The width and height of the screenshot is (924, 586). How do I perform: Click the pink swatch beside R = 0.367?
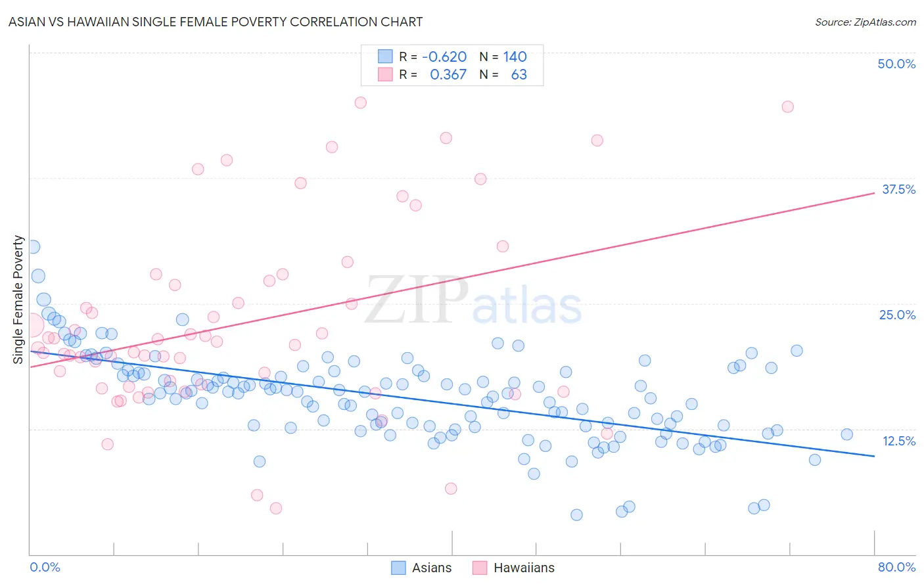[x=385, y=74]
